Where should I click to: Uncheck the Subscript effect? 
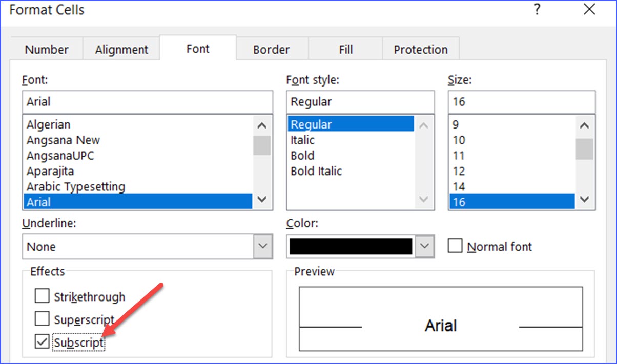(42, 341)
